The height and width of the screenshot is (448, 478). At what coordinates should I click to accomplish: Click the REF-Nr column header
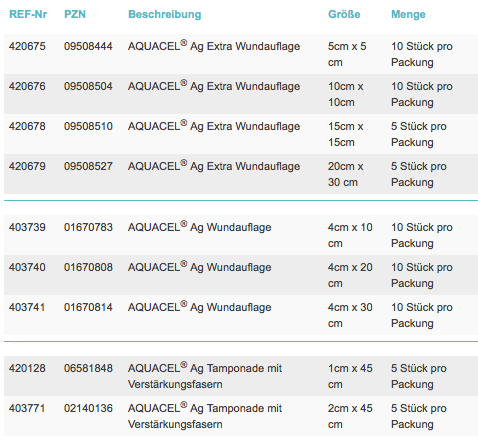point(28,14)
